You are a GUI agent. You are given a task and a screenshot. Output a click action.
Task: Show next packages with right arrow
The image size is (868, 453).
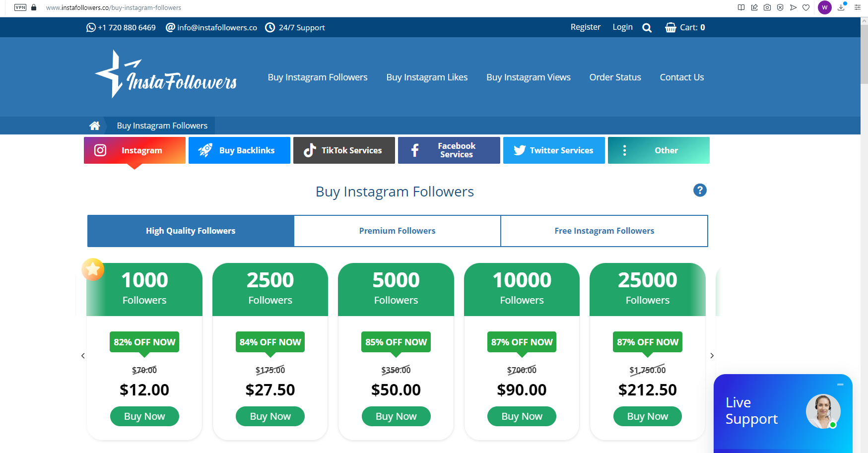click(712, 356)
